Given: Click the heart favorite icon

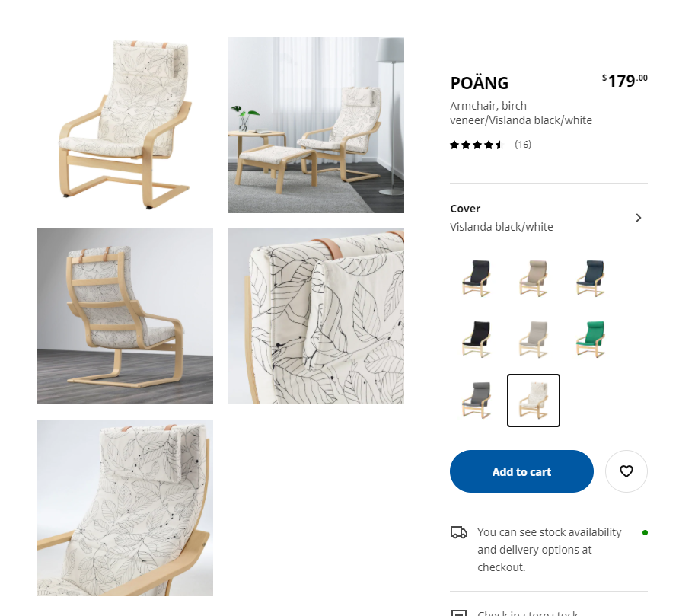Looking at the screenshot, I should click(x=626, y=471).
